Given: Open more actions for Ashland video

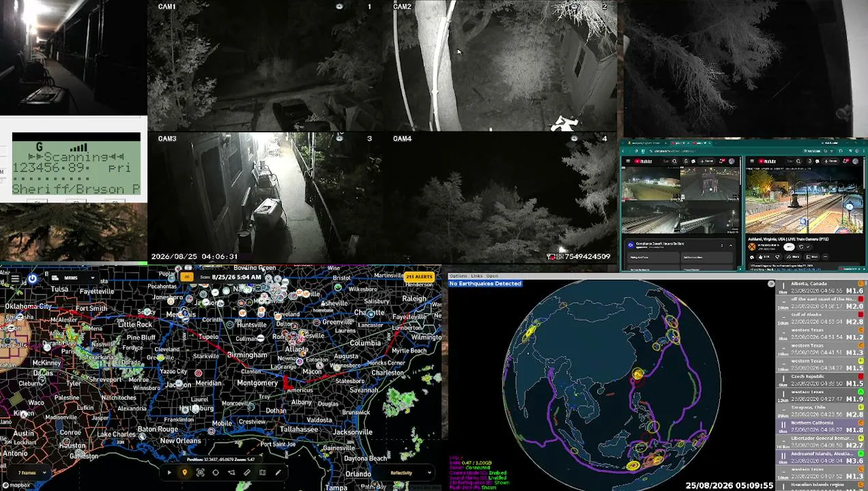Looking at the screenshot, I should pyautogui.click(x=825, y=257).
